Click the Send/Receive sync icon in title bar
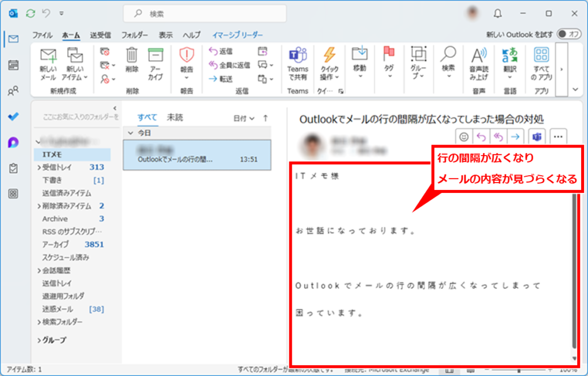 pyautogui.click(x=30, y=14)
